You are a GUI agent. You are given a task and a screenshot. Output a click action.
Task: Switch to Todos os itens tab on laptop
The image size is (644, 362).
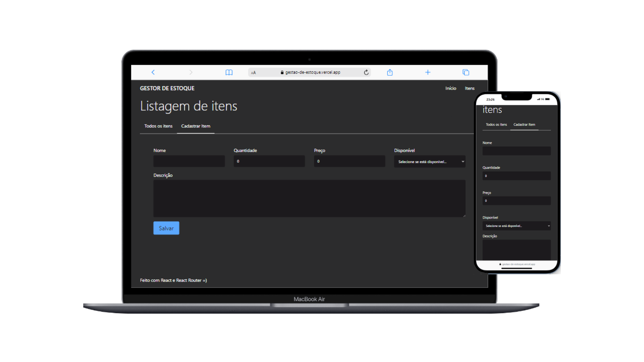coord(158,126)
